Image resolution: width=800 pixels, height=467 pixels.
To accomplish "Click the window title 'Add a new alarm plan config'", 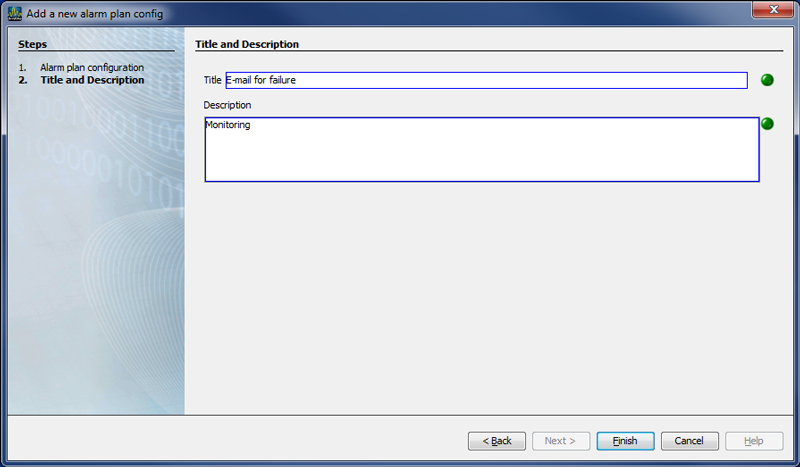I will (94, 13).
